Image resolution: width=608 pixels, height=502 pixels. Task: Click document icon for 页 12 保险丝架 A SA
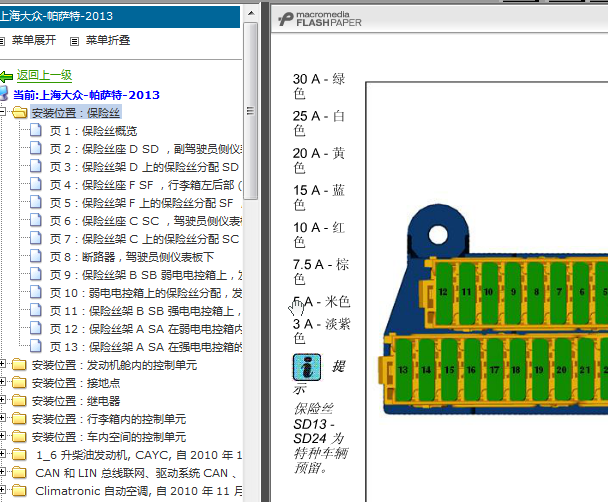click(x=36, y=328)
